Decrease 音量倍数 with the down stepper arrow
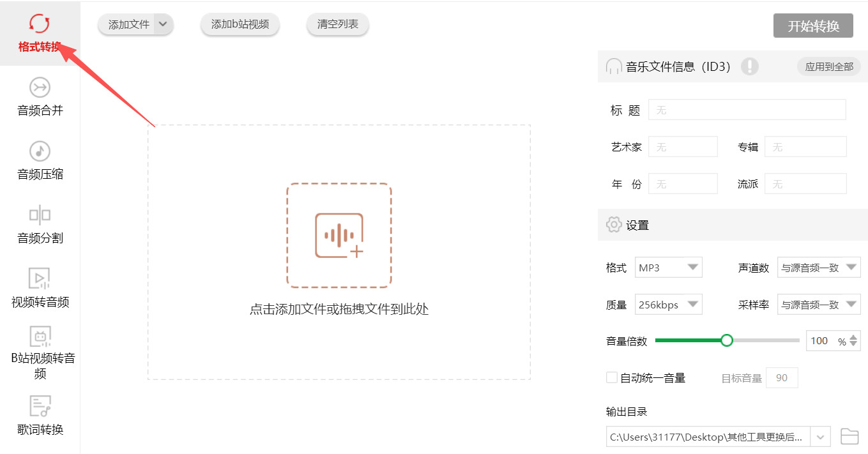 854,345
